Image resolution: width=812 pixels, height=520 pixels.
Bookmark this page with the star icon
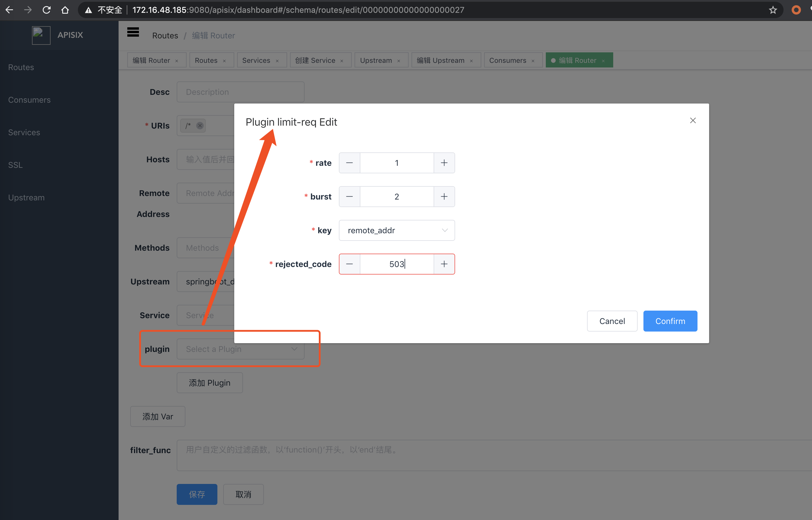[x=773, y=10]
